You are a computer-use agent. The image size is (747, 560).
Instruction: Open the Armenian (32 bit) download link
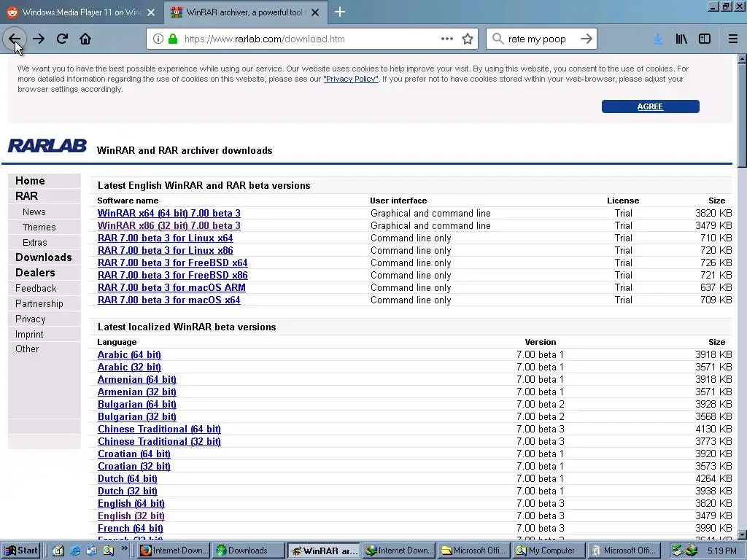[x=136, y=392]
